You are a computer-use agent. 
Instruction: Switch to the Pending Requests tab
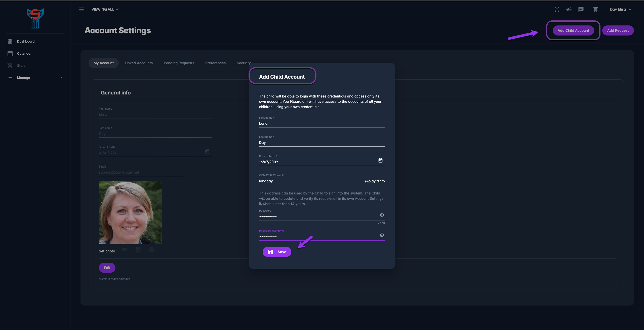179,63
